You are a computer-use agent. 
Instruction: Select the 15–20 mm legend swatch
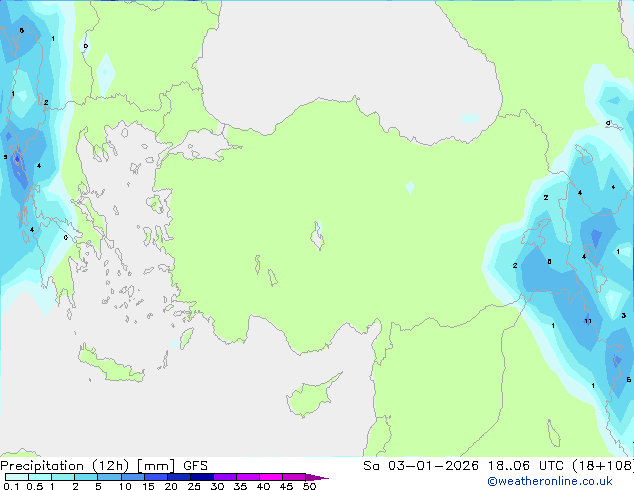[156, 477]
